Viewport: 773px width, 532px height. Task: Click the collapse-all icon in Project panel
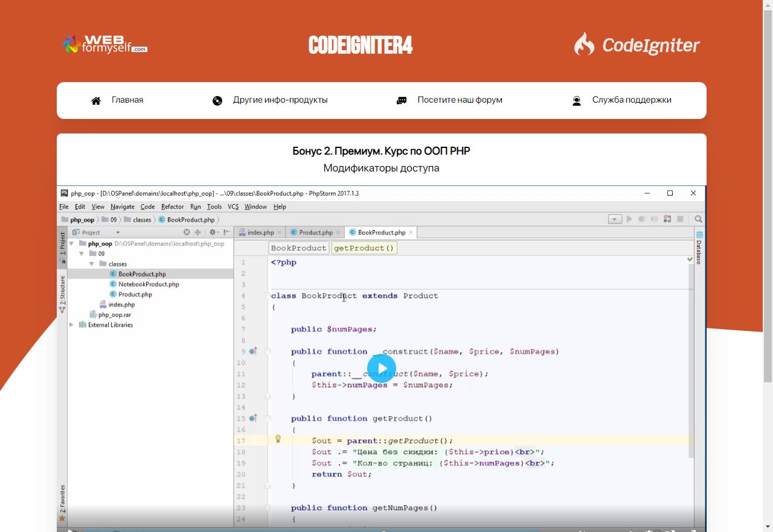[197, 232]
